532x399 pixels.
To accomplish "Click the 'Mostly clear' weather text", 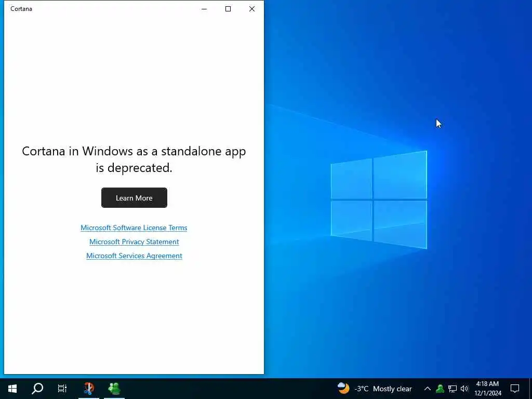I will (392, 389).
